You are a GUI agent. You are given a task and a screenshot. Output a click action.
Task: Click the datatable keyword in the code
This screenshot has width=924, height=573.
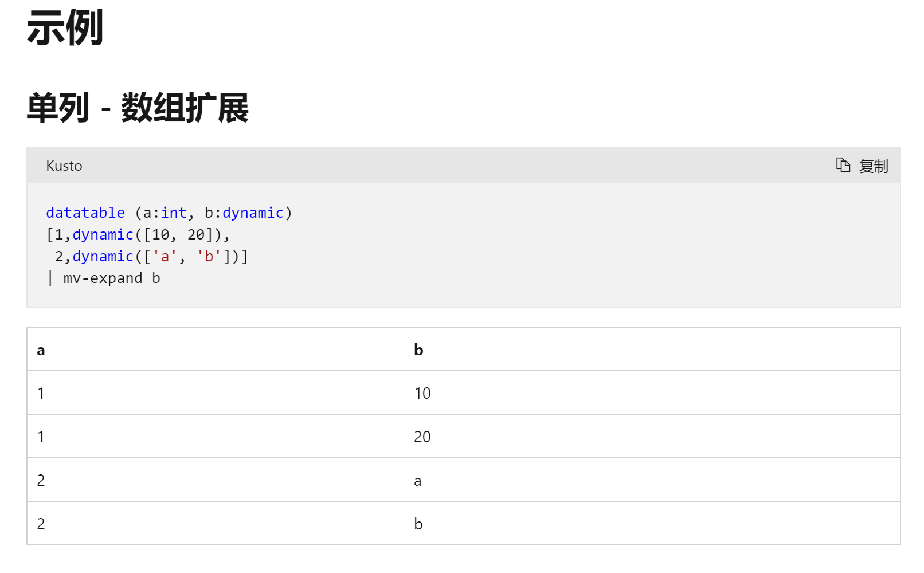pyautogui.click(x=85, y=213)
